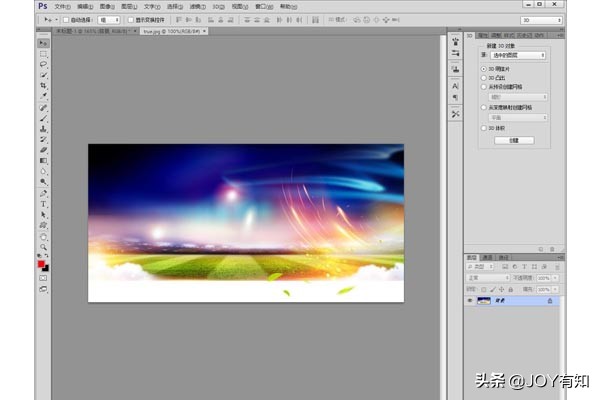This screenshot has width=600, height=400.
Task: Open the tool preset picker arrow
Action: [57, 20]
